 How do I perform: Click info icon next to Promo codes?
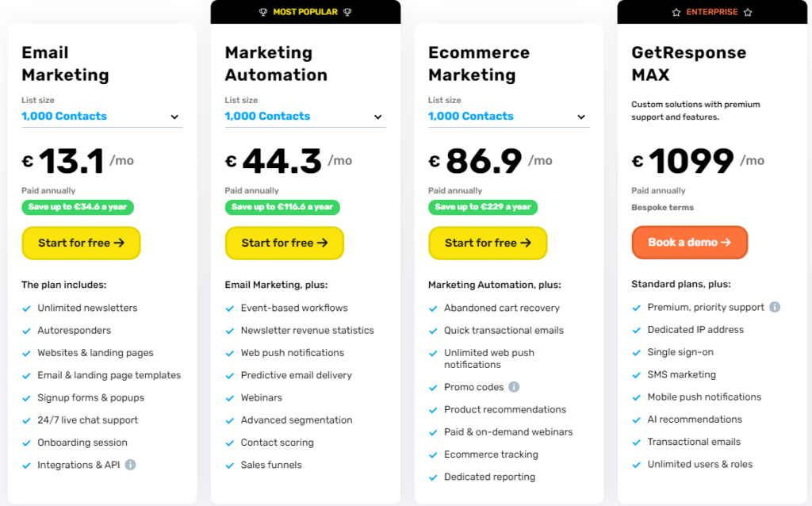(514, 387)
